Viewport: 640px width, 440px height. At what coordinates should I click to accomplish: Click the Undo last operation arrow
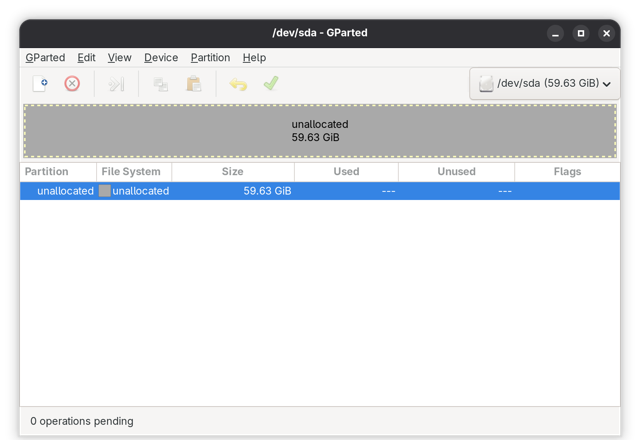point(238,84)
